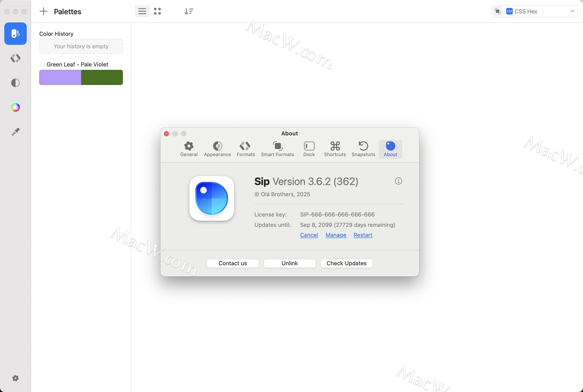Screen dimensions: 583x392
Task: Click the Palettes title text
Action: (x=67, y=12)
